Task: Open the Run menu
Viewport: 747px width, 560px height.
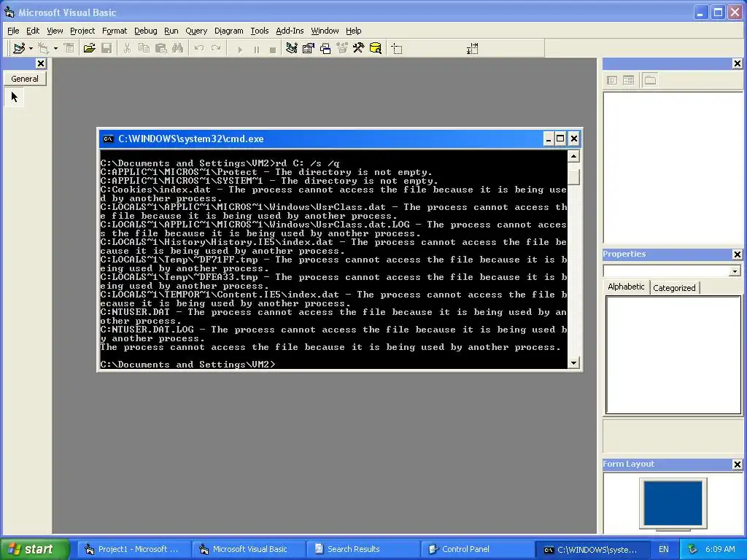Action: (171, 31)
